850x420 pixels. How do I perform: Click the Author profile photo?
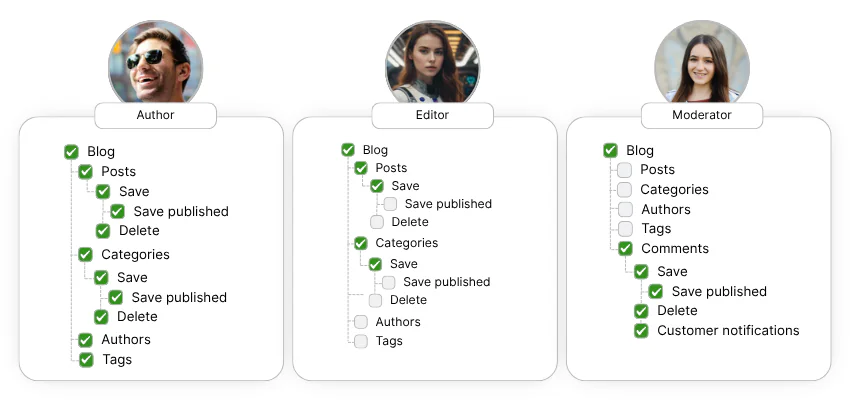pyautogui.click(x=155, y=60)
